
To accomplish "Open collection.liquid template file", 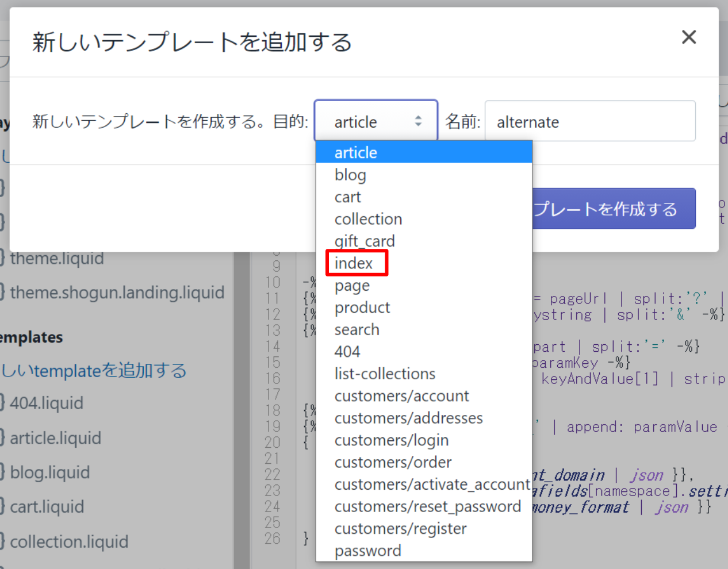I will tap(69, 541).
